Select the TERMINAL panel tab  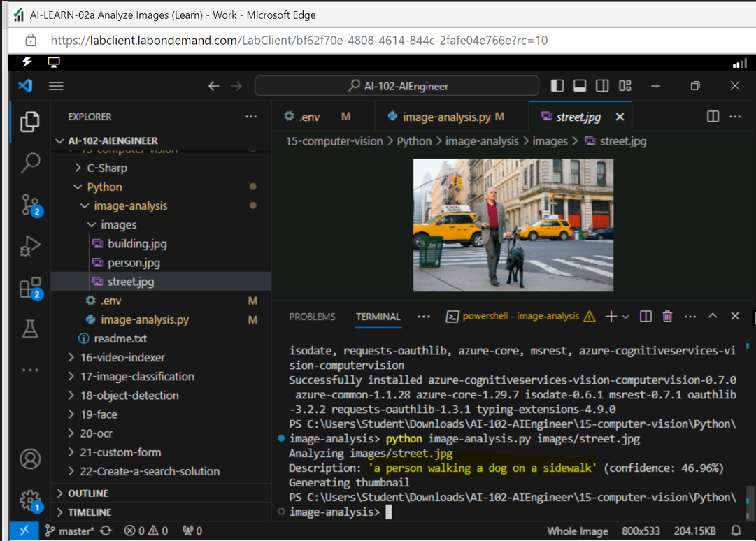378,317
